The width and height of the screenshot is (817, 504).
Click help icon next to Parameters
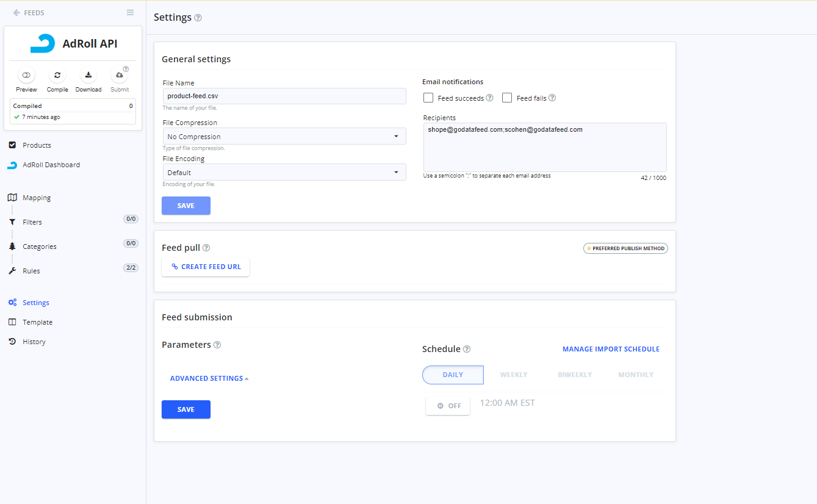coord(217,345)
